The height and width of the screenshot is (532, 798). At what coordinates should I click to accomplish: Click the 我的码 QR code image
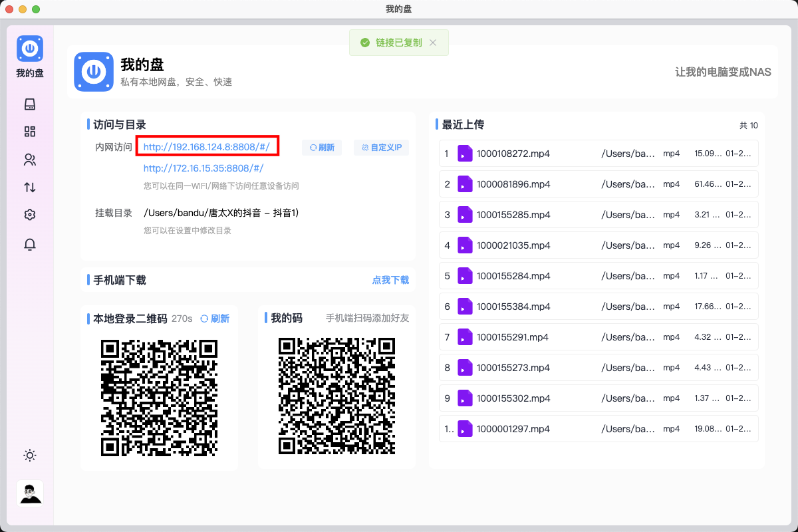(x=336, y=397)
